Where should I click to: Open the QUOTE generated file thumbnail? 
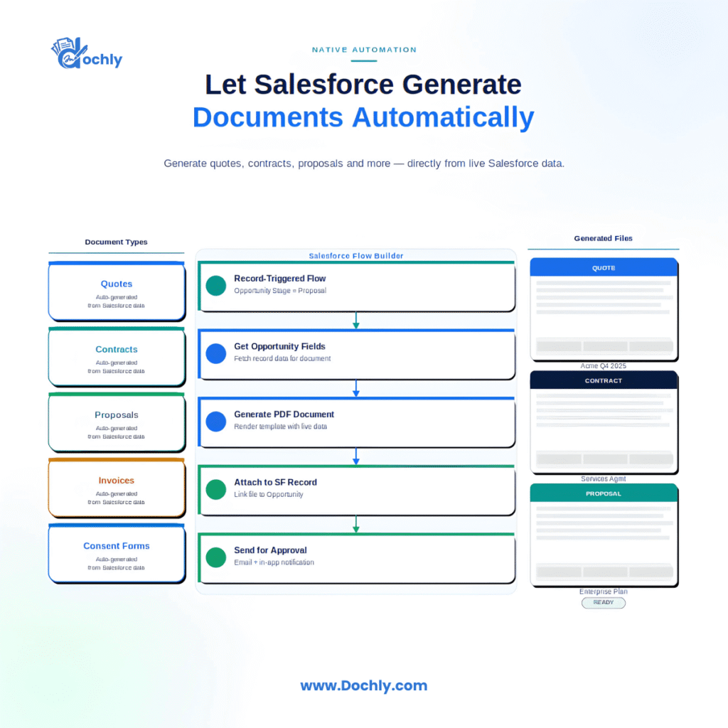coord(604,309)
